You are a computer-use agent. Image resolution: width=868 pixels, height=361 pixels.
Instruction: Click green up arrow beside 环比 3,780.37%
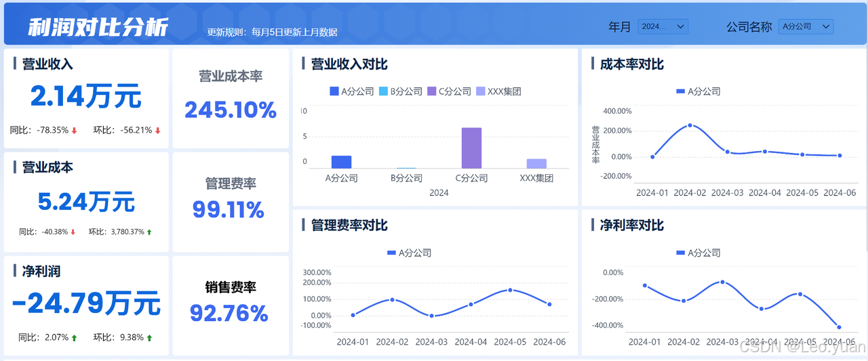point(149,232)
